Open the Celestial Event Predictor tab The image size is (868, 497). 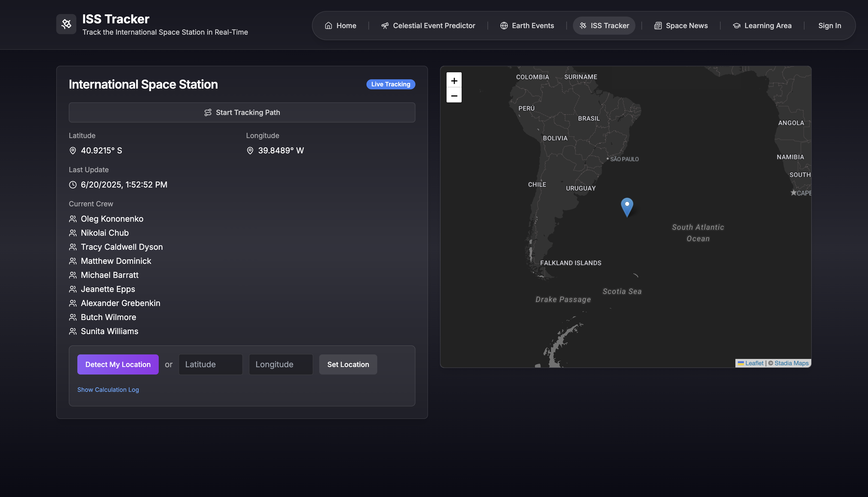point(428,26)
